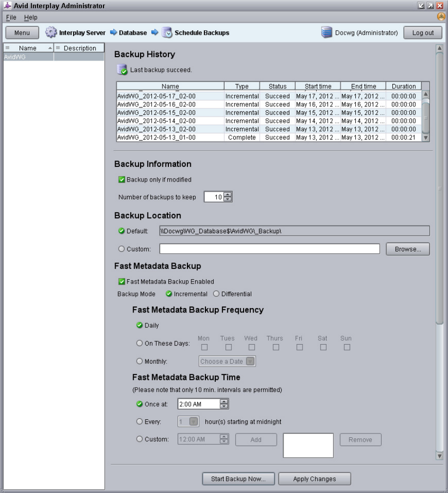This screenshot has height=493, width=448.
Task: Click the Menu button
Action: tap(22, 33)
